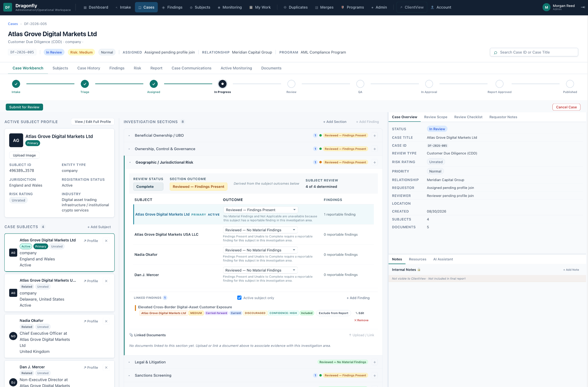Collapse the Geographic / Jurisdictional Risk section
Screen dimensions: 588x387
click(x=130, y=162)
